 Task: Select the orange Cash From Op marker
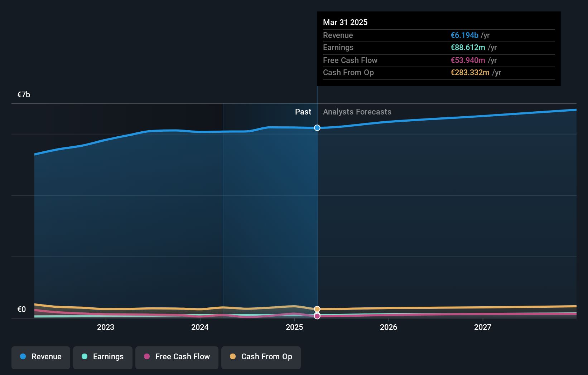[317, 309]
